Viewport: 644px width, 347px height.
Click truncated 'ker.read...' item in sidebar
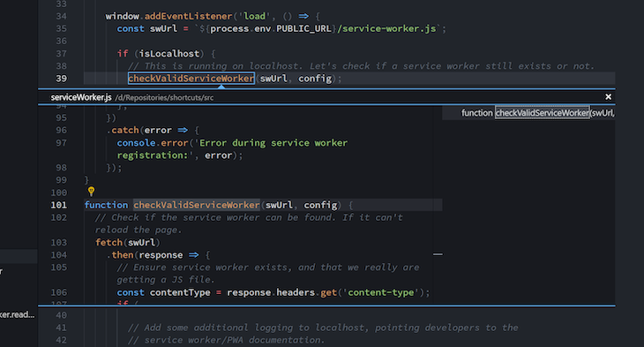18,314
